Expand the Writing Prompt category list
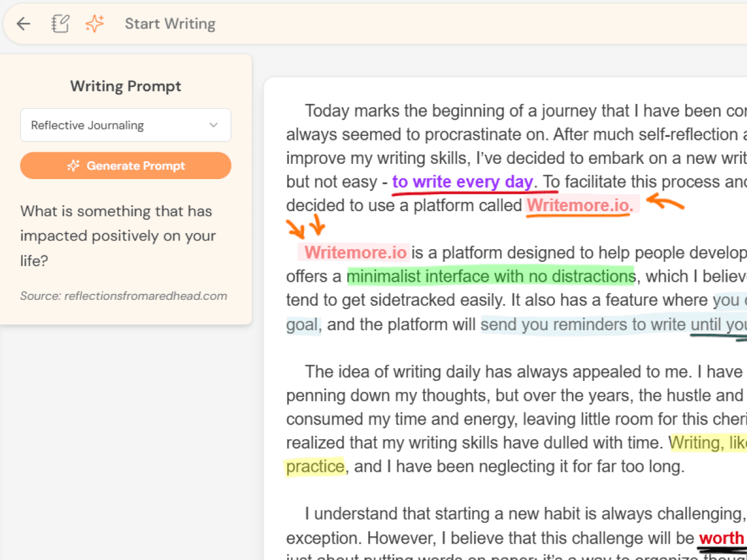This screenshot has width=747, height=560. (125, 125)
